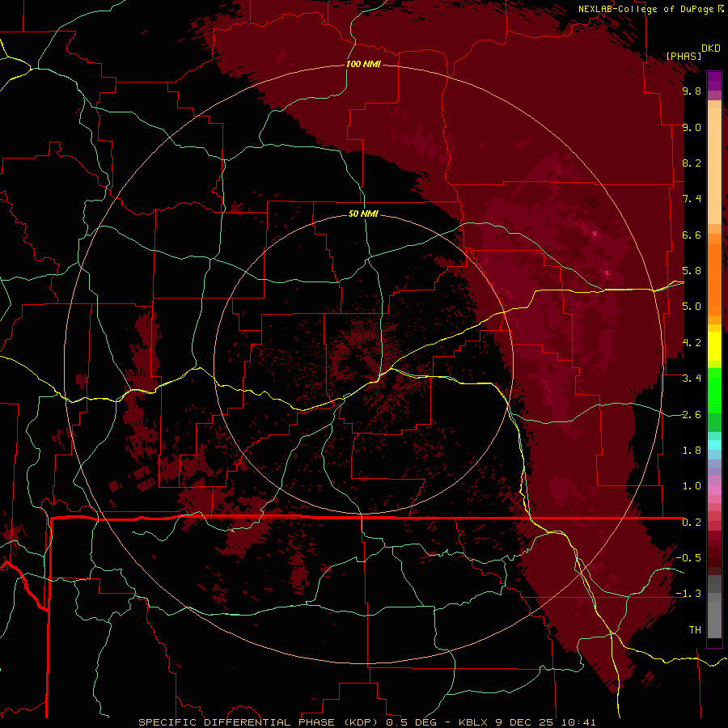Click the 100 NMI range ring label

363,64
